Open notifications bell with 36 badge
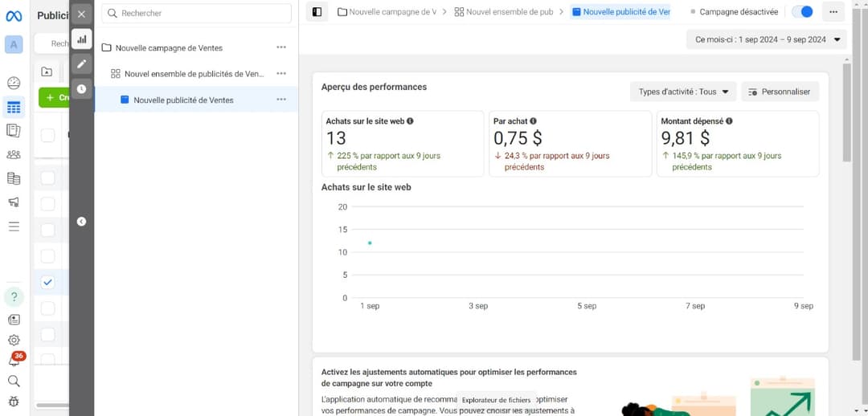 pyautogui.click(x=14, y=361)
